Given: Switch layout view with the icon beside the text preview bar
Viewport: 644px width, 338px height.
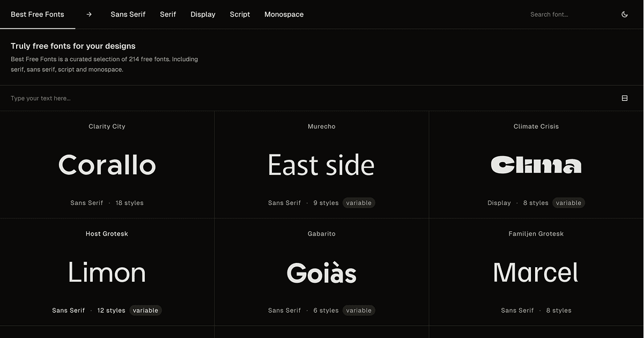Looking at the screenshot, I should click(625, 98).
